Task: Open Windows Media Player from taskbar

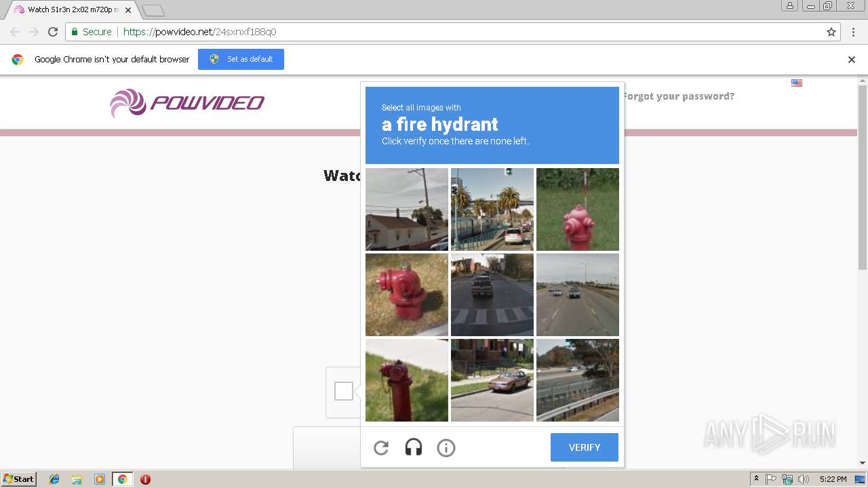Action: tap(100, 479)
